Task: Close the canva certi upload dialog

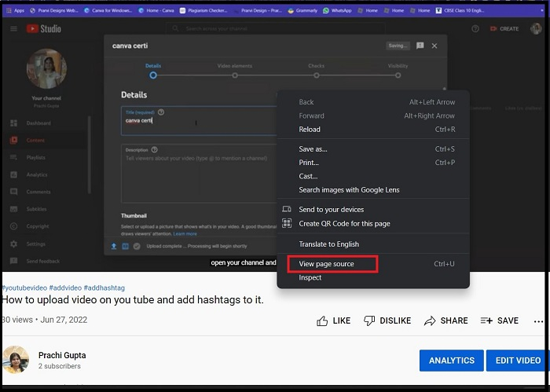Action: [x=434, y=46]
